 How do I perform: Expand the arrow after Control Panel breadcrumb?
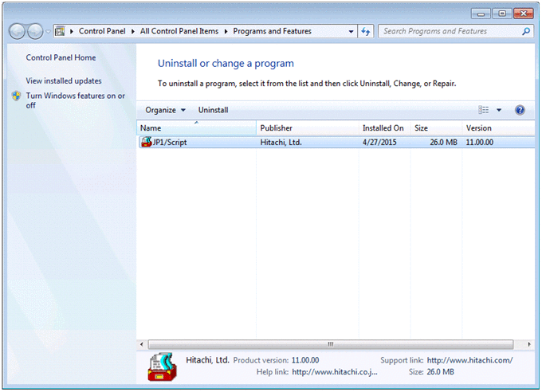(133, 31)
